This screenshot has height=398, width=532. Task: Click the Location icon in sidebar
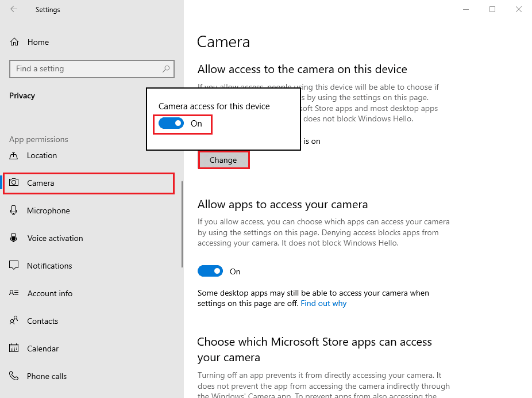click(x=14, y=155)
